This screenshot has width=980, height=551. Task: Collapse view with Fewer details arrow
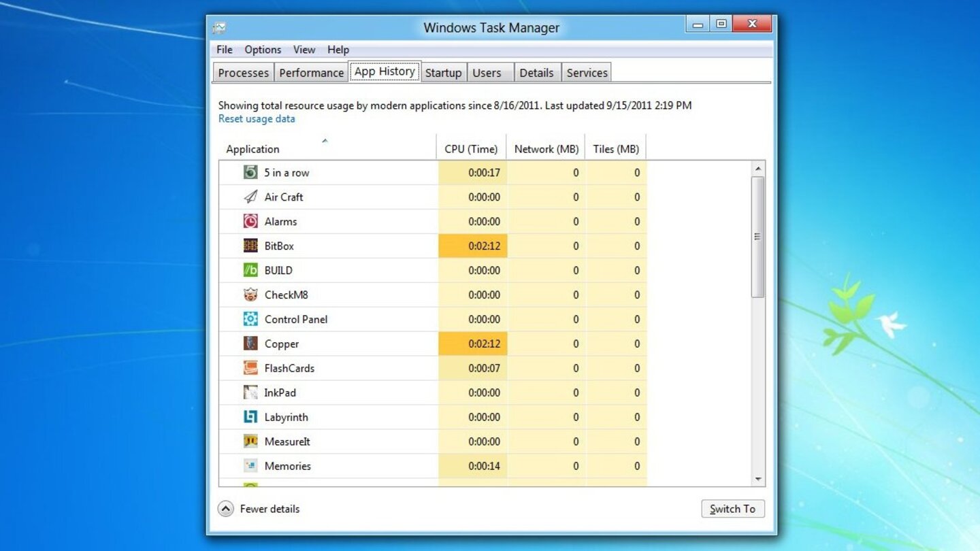(225, 509)
